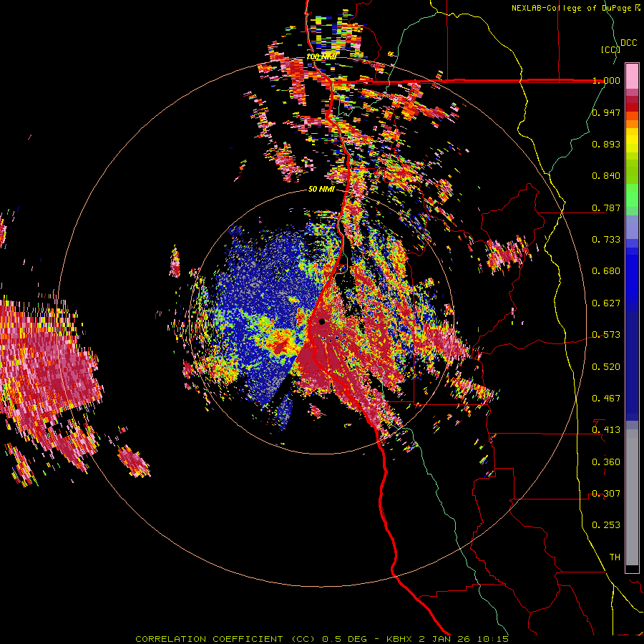Click the 0.787 legend value
644x644 pixels.
pos(606,208)
